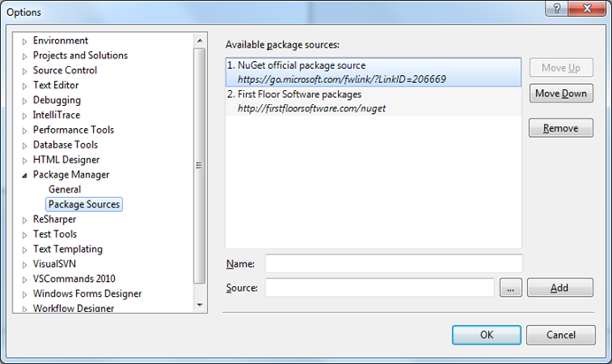
Task: Collapse the Package Manager node
Action: tap(25, 175)
